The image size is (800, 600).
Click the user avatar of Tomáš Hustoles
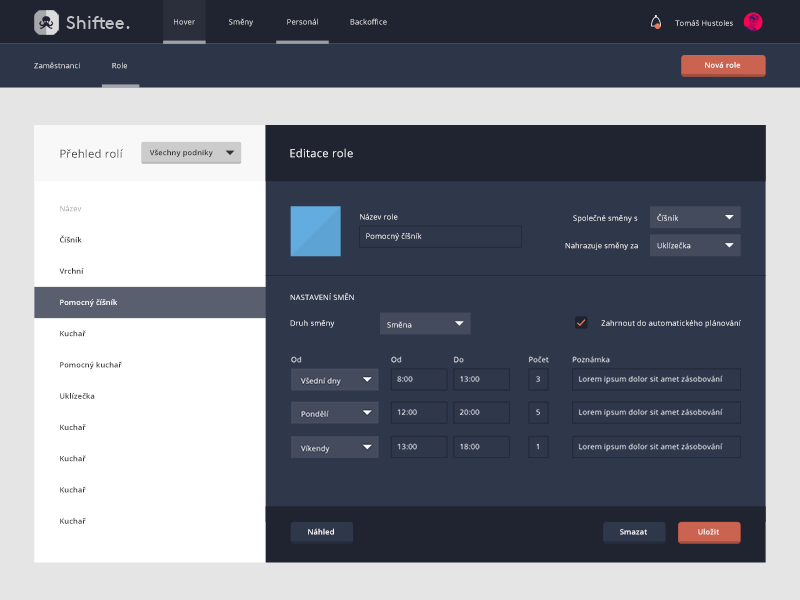tap(753, 22)
